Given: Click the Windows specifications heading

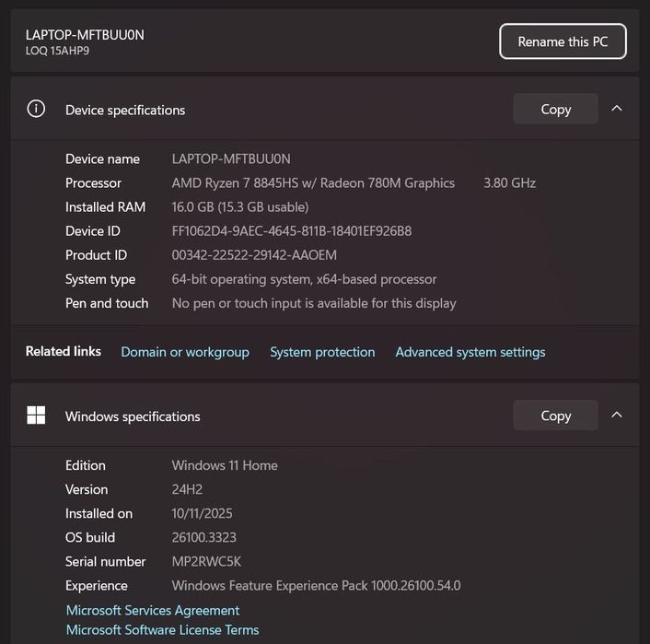Looking at the screenshot, I should click(133, 416).
